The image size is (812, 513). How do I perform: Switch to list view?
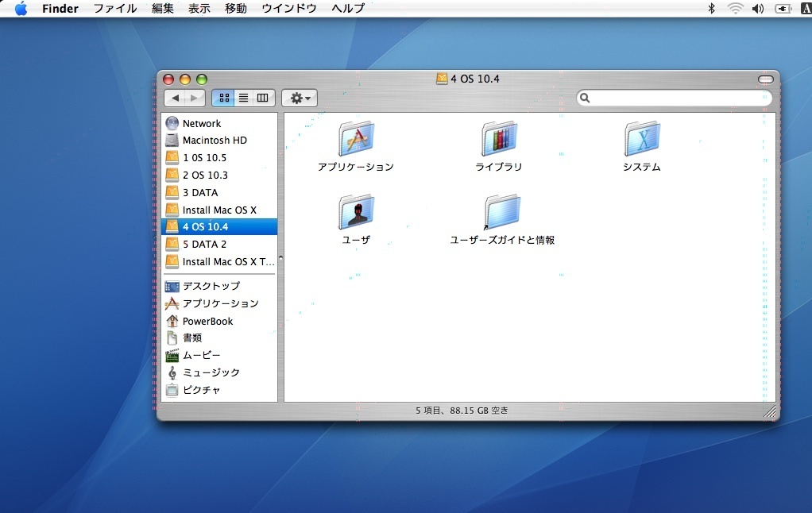pos(243,98)
